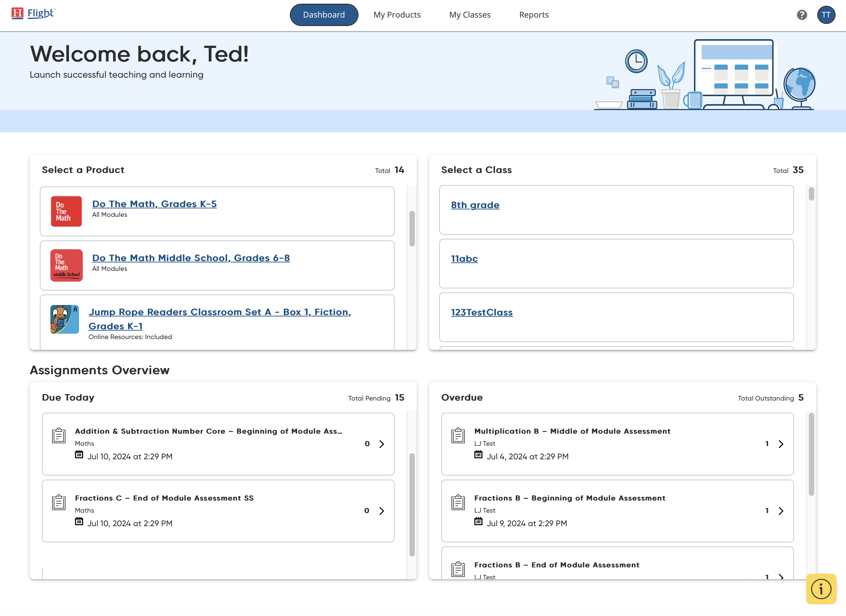
Task: Click Jump Rope Readers product cover icon
Action: [65, 319]
